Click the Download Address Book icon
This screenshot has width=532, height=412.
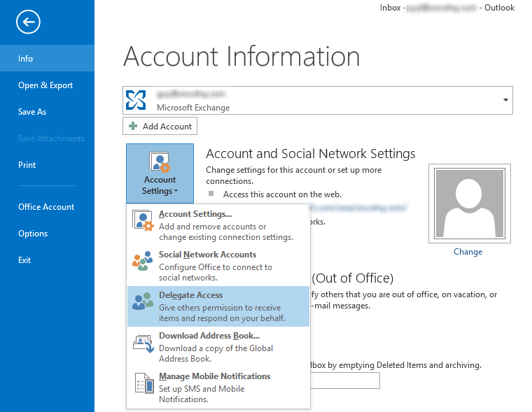(143, 343)
